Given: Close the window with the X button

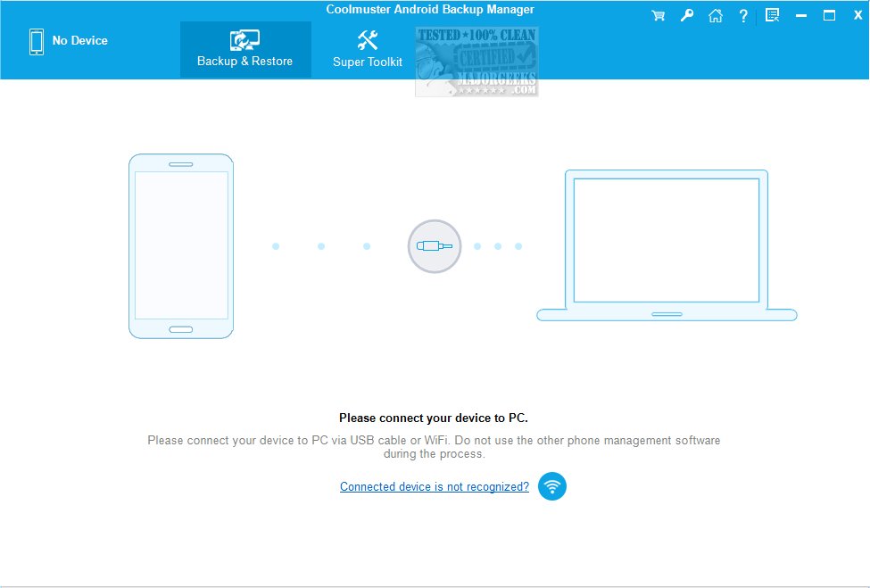Looking at the screenshot, I should [858, 15].
